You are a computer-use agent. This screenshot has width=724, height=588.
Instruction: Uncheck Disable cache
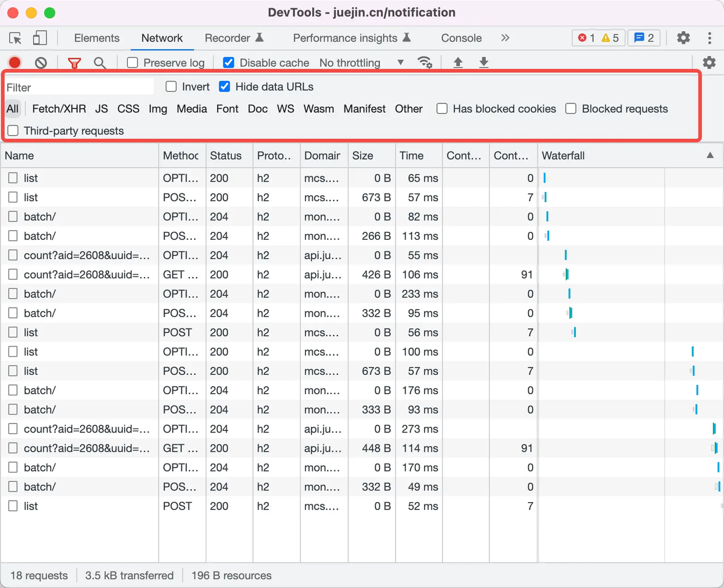[229, 63]
